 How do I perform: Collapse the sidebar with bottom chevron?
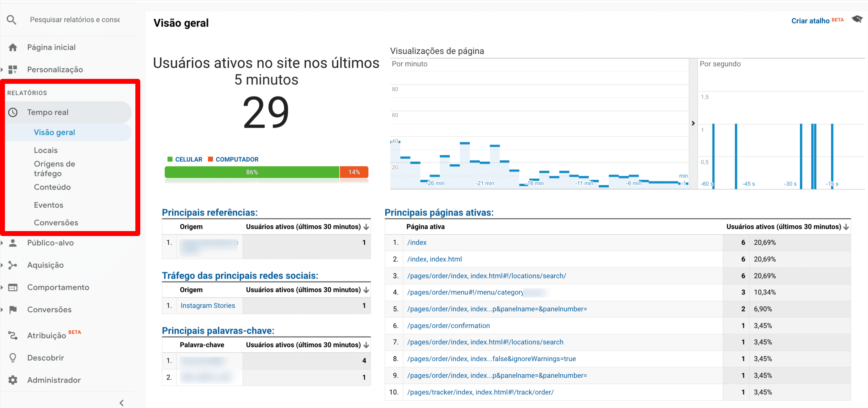pyautogui.click(x=122, y=403)
